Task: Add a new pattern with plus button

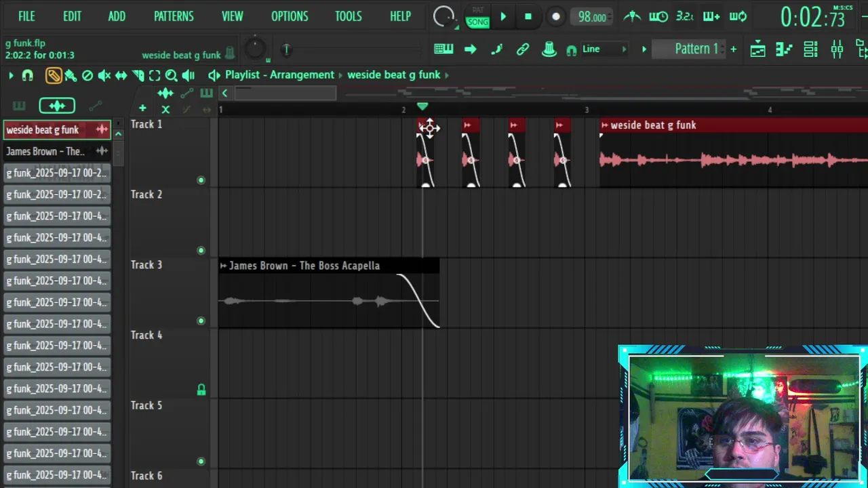Action: coord(733,49)
